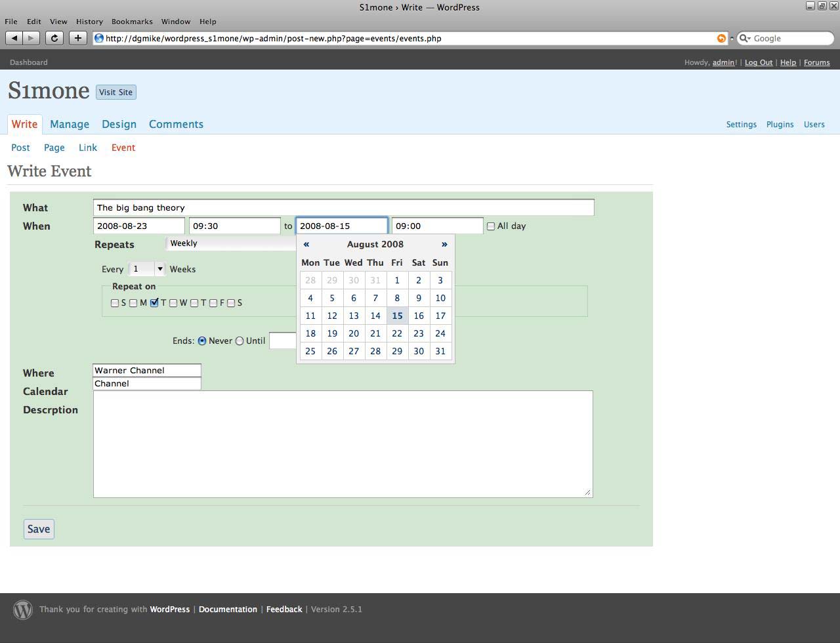Select the Never ends radio button

[x=202, y=341]
